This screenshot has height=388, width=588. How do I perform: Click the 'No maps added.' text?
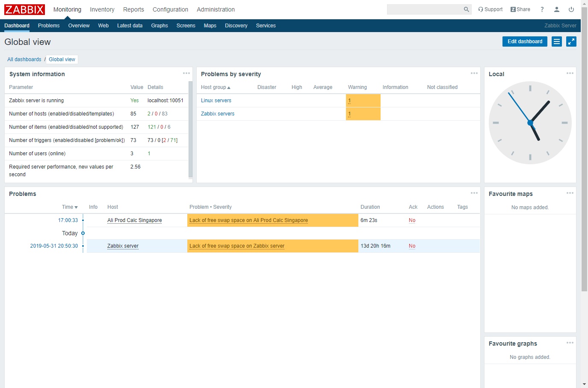pos(530,207)
